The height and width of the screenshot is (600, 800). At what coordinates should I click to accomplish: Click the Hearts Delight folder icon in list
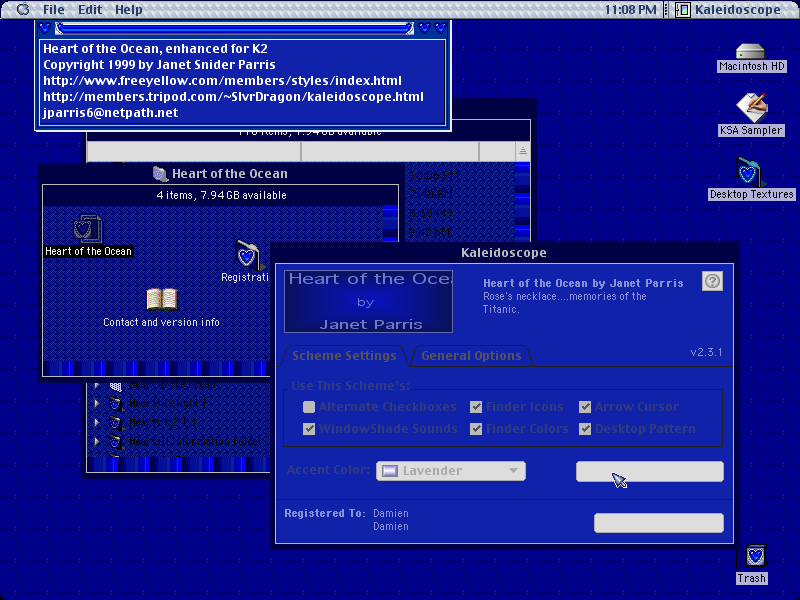pos(115,404)
